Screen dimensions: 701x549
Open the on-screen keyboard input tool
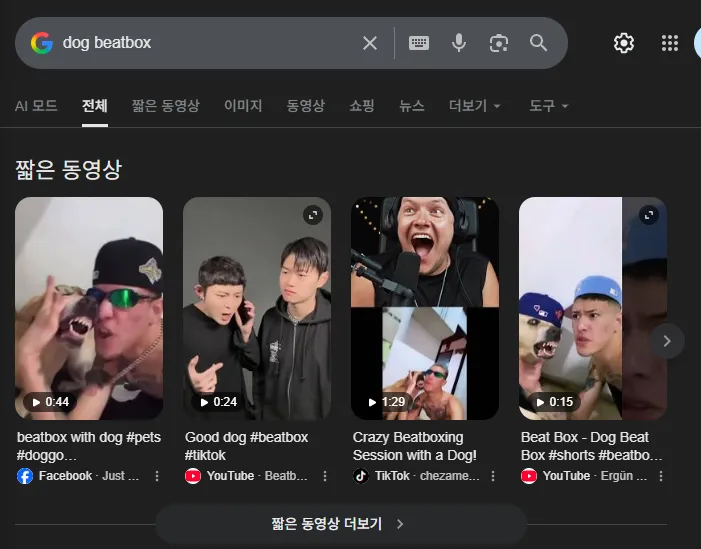419,43
